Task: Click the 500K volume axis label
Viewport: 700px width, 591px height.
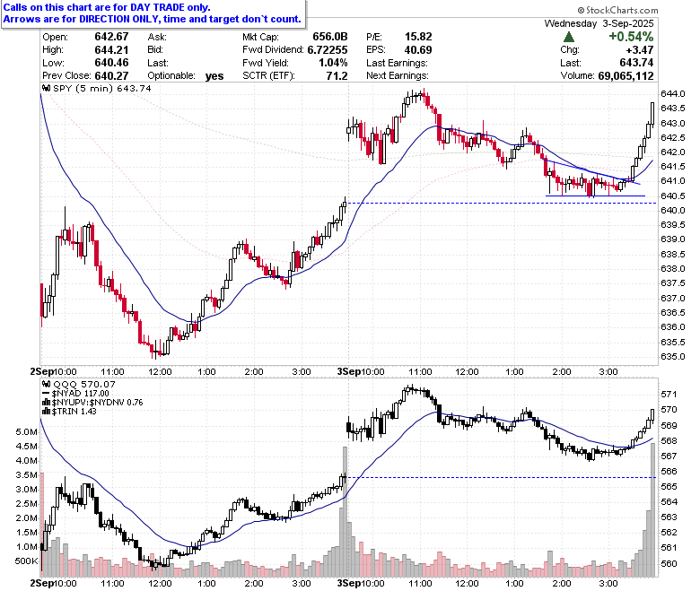Action: (26, 561)
